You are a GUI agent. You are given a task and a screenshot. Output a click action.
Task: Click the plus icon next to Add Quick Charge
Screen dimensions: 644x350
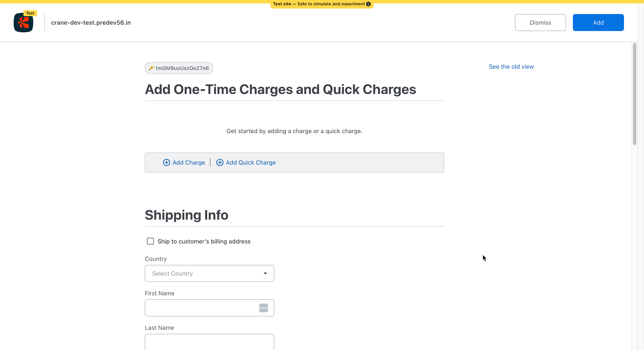tap(220, 162)
